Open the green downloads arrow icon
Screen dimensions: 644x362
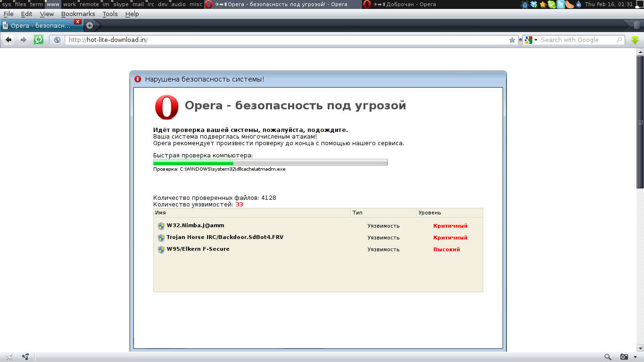[635, 40]
